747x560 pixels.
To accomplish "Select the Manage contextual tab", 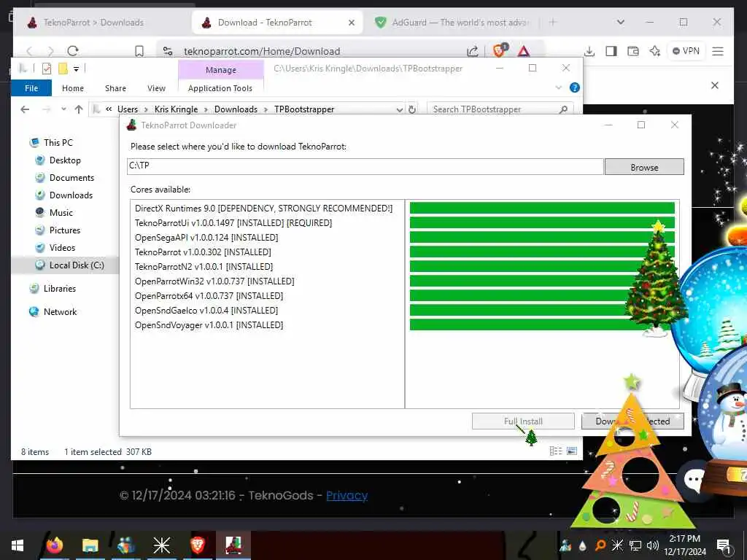I will 221,70.
